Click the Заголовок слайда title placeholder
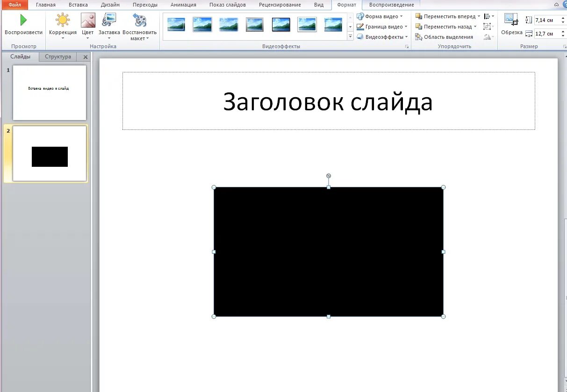 coord(329,101)
